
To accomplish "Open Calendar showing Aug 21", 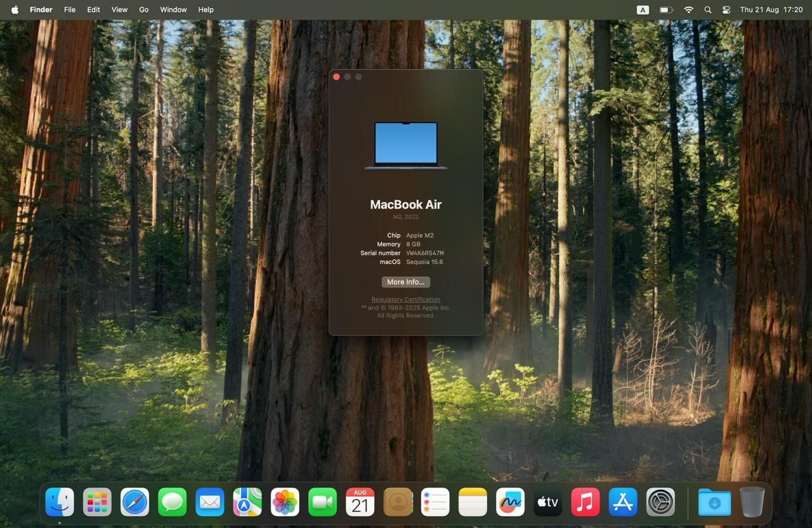I will [360, 503].
